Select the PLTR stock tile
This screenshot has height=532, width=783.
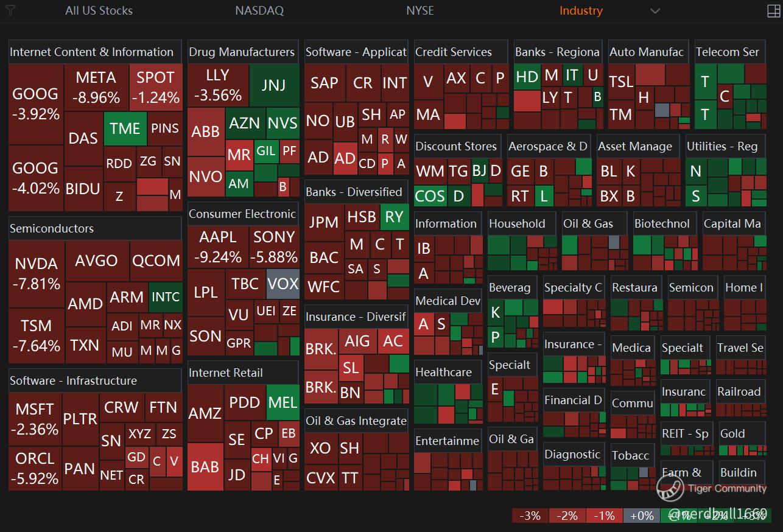(80, 419)
